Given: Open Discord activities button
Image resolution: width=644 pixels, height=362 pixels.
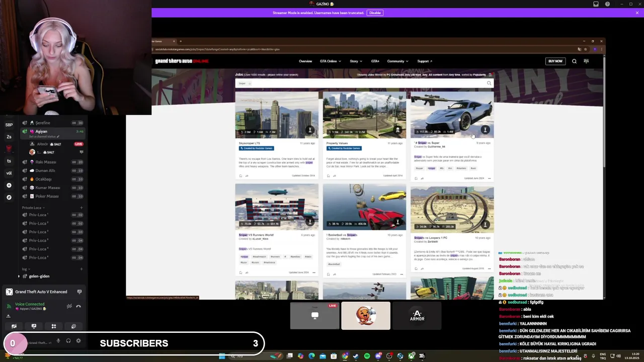Looking at the screenshot, I should [54, 326].
